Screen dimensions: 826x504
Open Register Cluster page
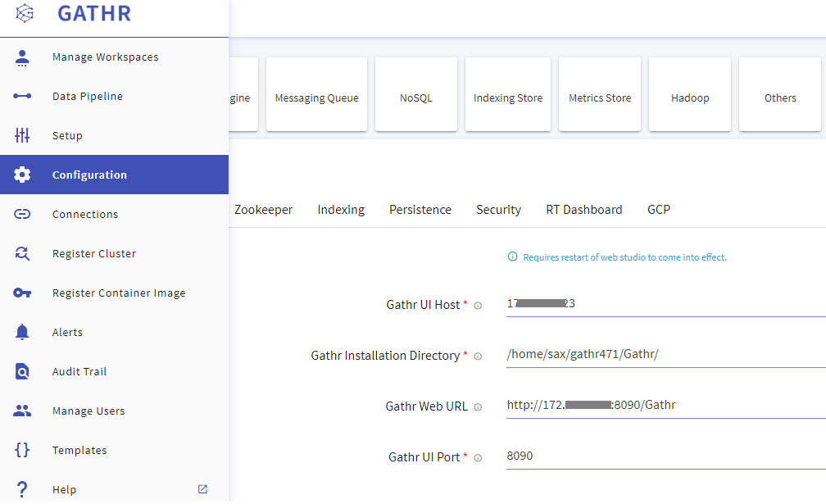point(115,253)
